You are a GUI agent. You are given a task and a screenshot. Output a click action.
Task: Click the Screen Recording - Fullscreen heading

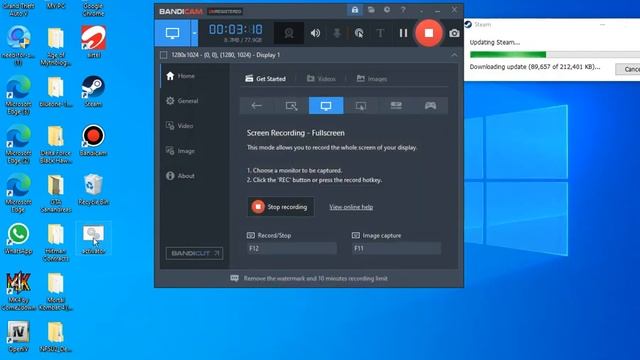[x=296, y=133]
